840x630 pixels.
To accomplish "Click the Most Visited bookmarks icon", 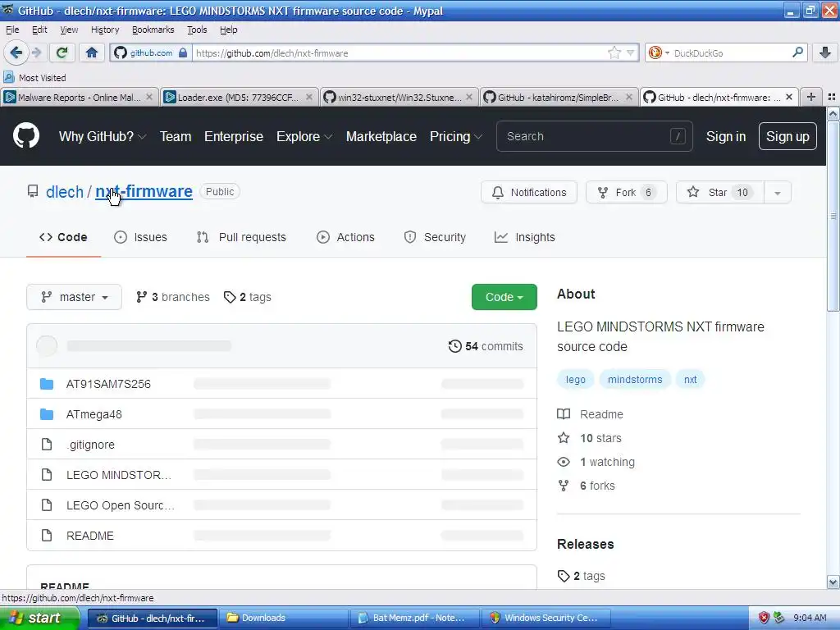I will 8,77.
